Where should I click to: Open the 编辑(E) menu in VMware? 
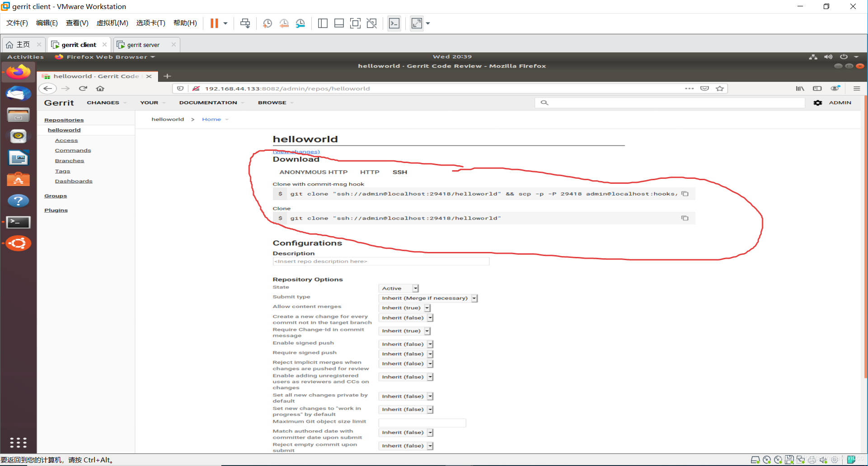[x=47, y=23]
